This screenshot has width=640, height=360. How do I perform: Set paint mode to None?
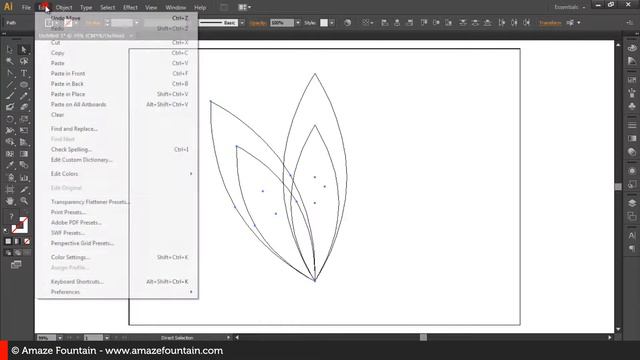(27, 242)
